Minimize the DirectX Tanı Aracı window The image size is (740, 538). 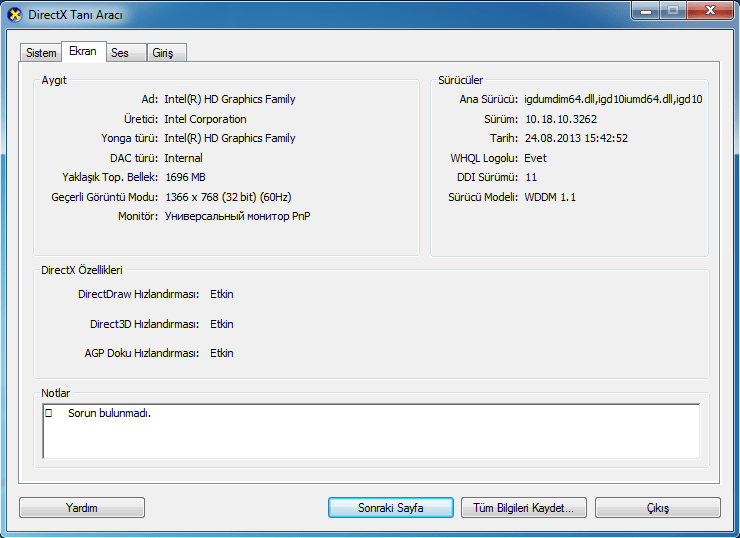[x=646, y=10]
